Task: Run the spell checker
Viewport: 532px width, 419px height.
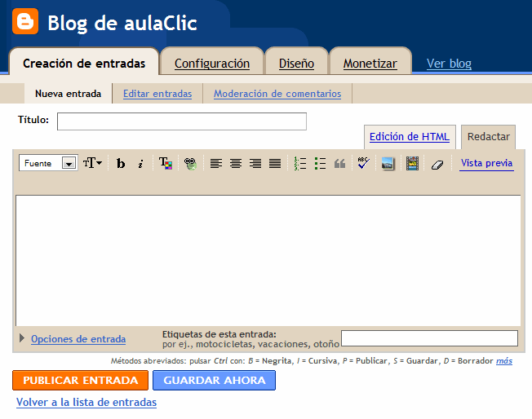Action: (x=364, y=163)
